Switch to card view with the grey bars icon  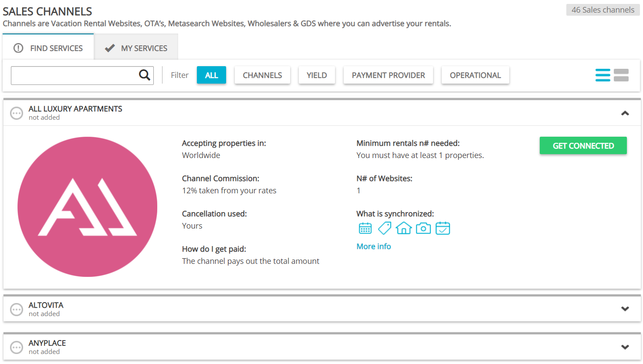coord(621,75)
